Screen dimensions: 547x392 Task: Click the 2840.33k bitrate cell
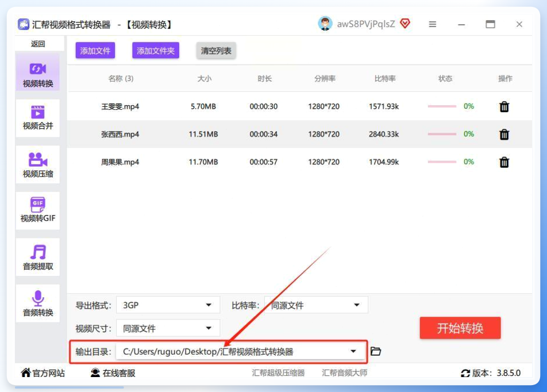[x=384, y=134]
